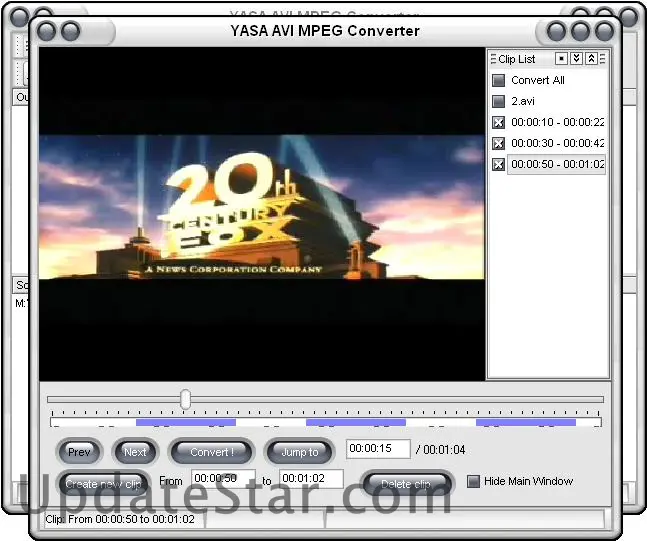Click the double up-arrow icon in Clip List header
This screenshot has height=541, width=647.
(x=591, y=59)
